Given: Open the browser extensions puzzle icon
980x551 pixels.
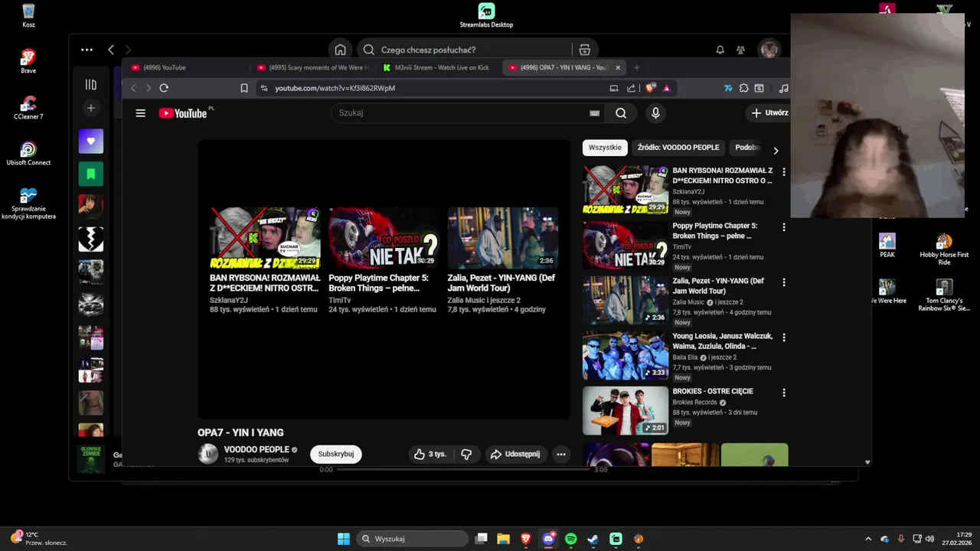Looking at the screenshot, I should tap(743, 88).
